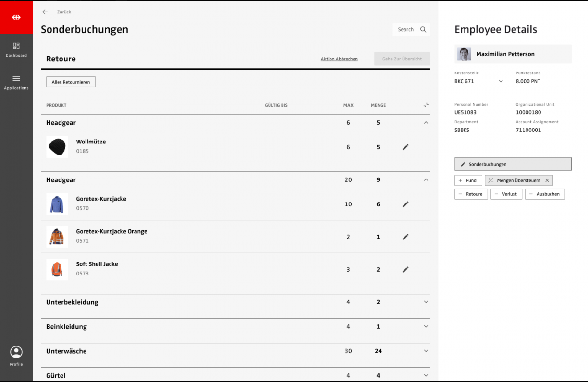Open the Applications menu in the sidebar
The image size is (588, 382).
pos(16,82)
